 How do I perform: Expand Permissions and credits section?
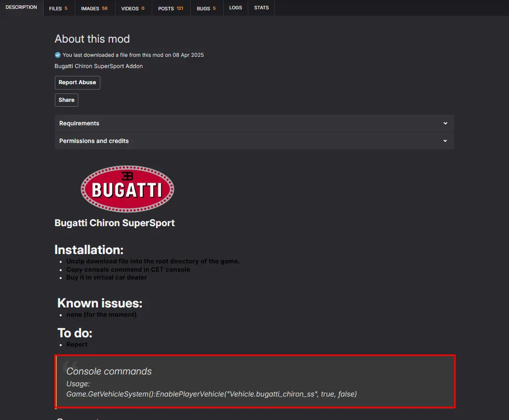pyautogui.click(x=254, y=141)
